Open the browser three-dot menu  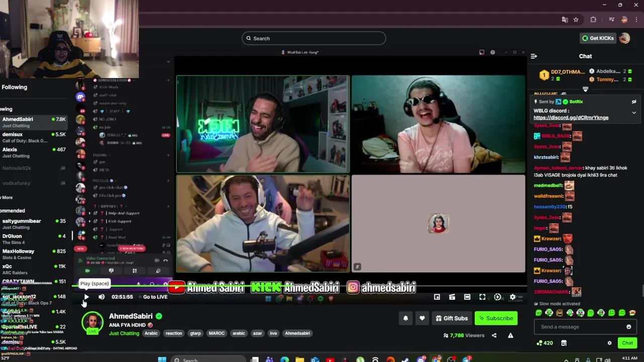point(636,20)
